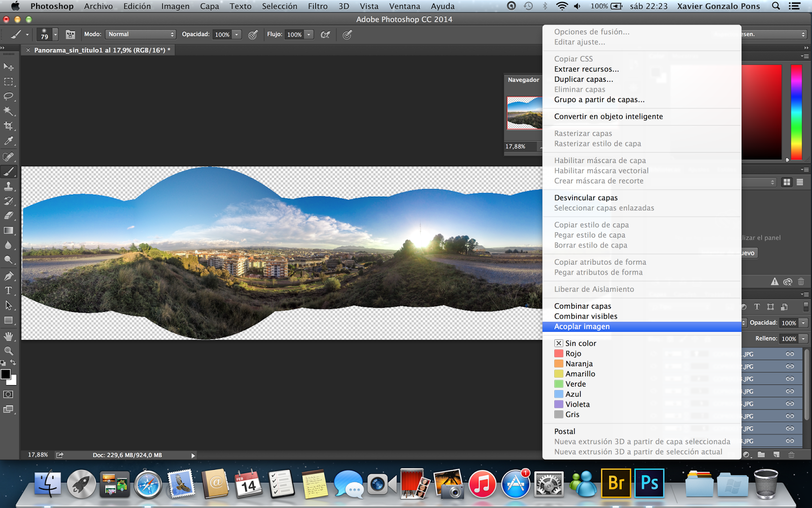Toggle link on the first JPG layer

pyautogui.click(x=790, y=354)
